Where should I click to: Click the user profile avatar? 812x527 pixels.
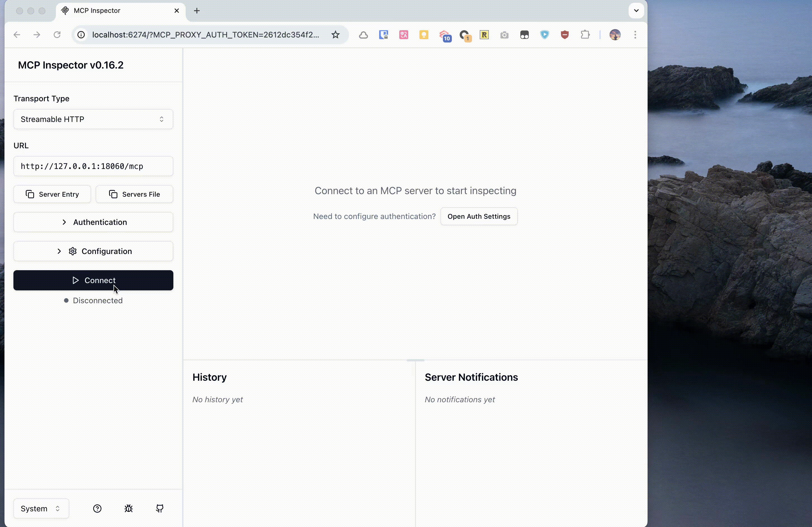pos(615,35)
